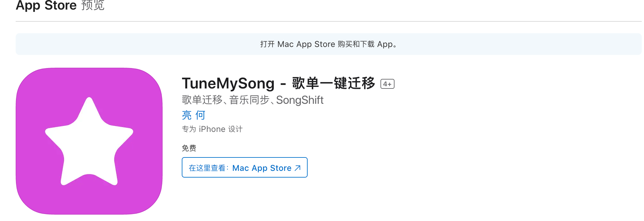Screen dimensions: 644x221
Task: Click the purple TuneMySong app icon
Action: click(x=89, y=141)
